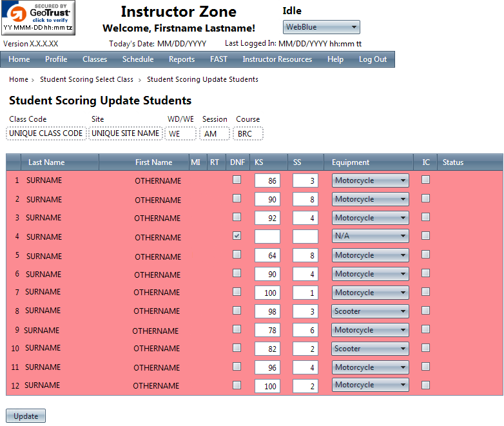Open Equipment dropdown for student 2
The width and height of the screenshot is (504, 426).
pos(371,199)
